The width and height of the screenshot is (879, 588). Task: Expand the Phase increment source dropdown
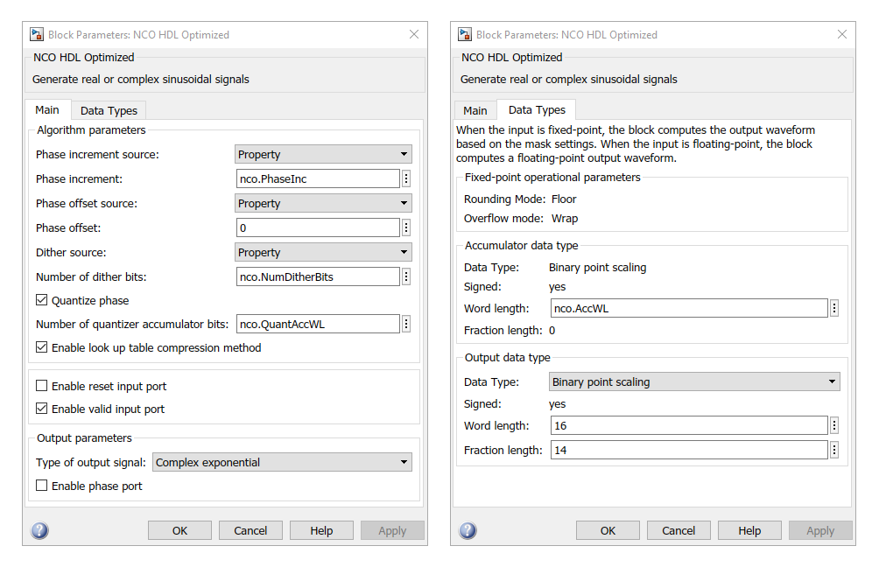(x=324, y=155)
